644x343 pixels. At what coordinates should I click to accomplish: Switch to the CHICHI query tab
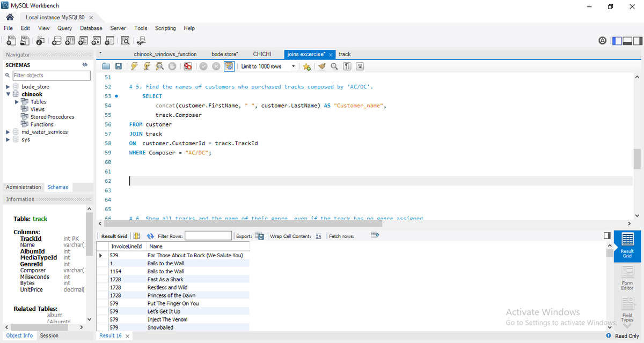pos(262,54)
